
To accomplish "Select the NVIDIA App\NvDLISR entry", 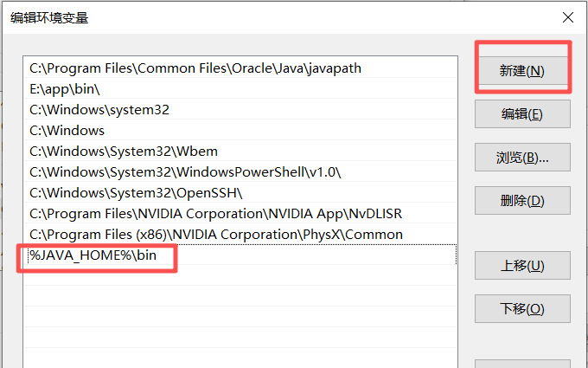I will point(240,213).
